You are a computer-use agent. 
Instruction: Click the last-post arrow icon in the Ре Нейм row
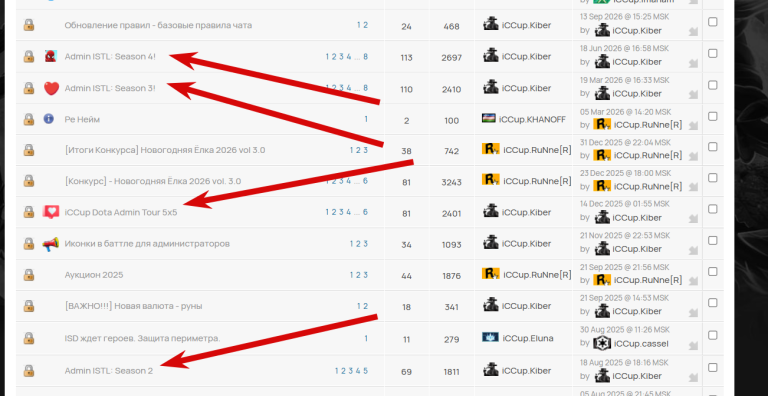pos(693,126)
